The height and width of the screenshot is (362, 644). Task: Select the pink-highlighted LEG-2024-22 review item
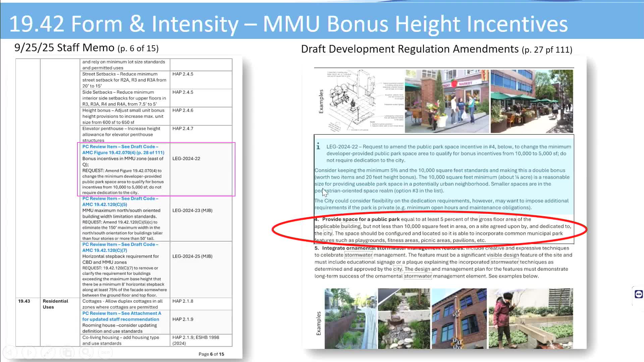click(x=156, y=169)
